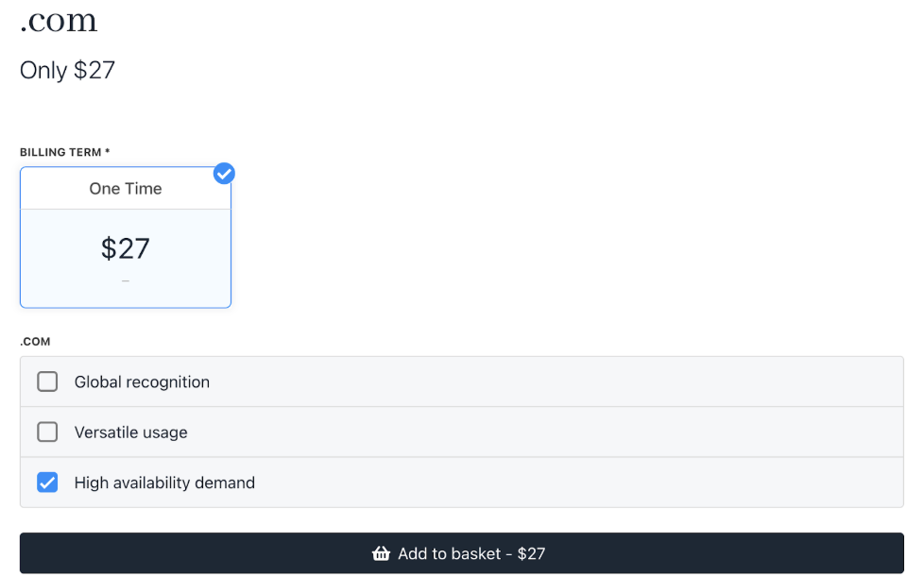
Task: Enable the Global recognition checkbox
Action: 47,381
